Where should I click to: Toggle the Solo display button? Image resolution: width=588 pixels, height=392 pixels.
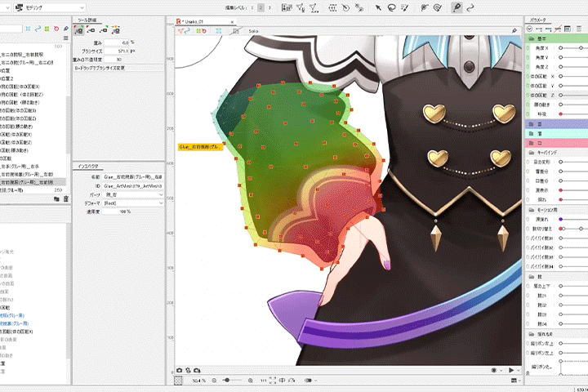coord(253,31)
